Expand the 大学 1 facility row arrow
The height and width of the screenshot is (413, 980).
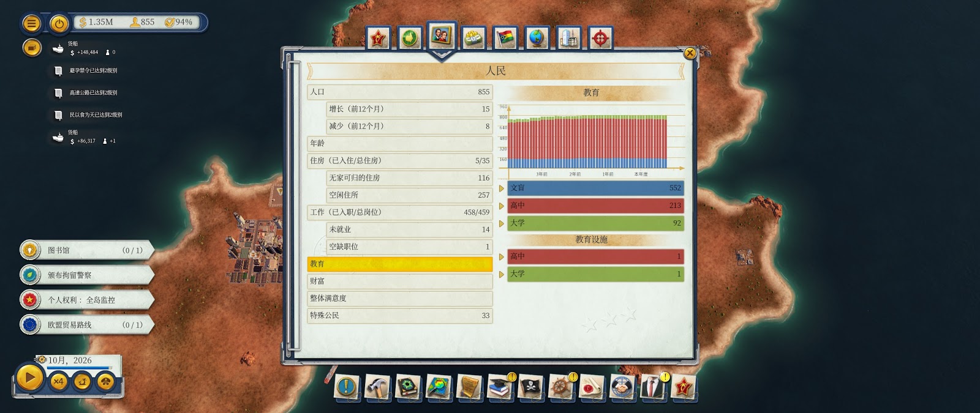[x=502, y=274]
